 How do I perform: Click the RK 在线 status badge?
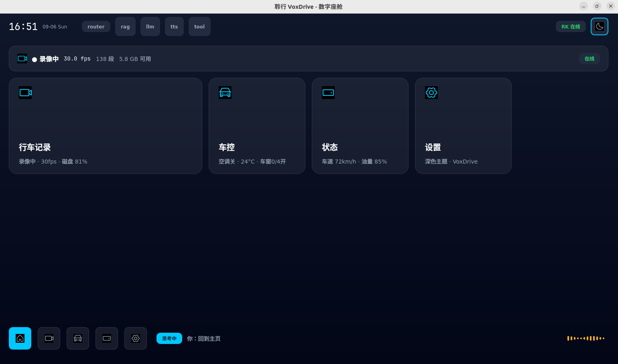pyautogui.click(x=571, y=26)
